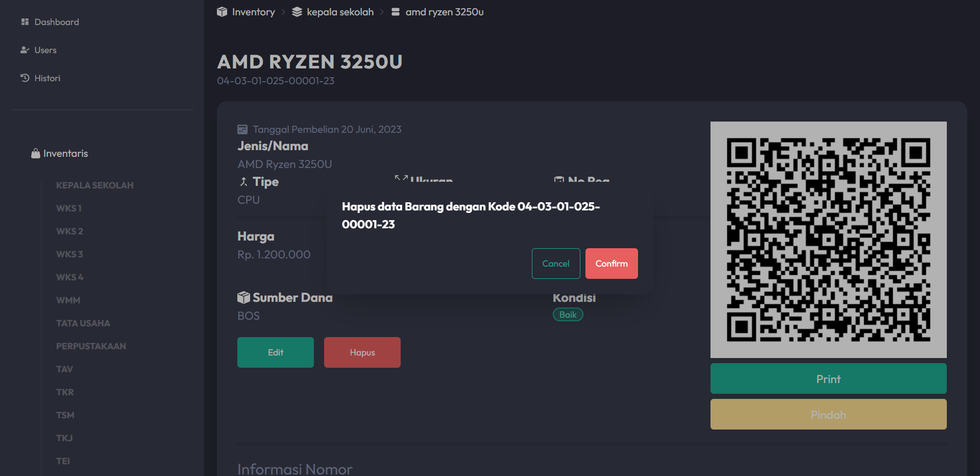Select WKS 2 room
980x476 pixels.
coord(69,231)
